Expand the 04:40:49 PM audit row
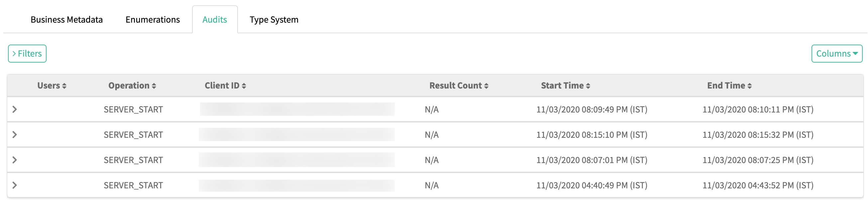This screenshot has width=868, height=203. coord(15,185)
